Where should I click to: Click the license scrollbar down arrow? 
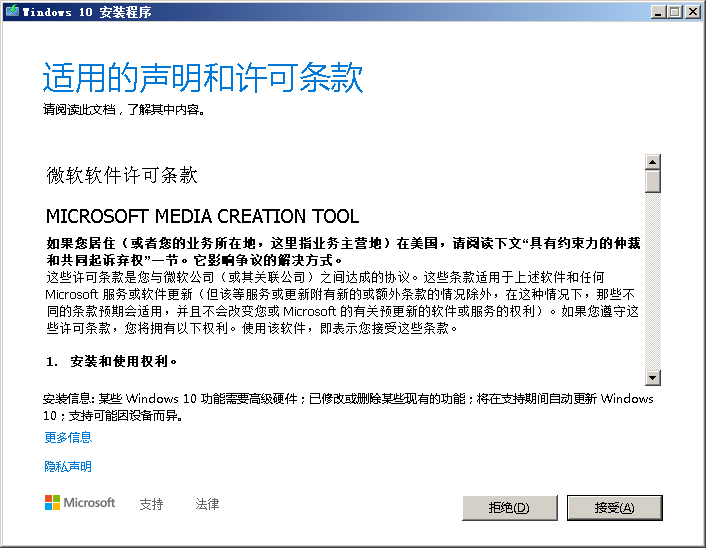point(652,378)
